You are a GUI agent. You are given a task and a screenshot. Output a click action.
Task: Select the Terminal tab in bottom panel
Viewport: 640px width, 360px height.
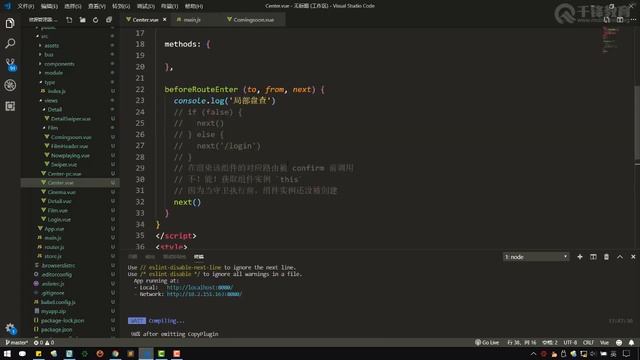pyautogui.click(x=199, y=257)
